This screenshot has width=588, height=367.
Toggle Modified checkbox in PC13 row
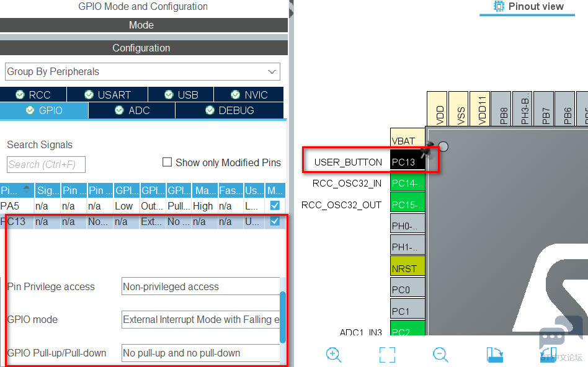pyautogui.click(x=275, y=221)
